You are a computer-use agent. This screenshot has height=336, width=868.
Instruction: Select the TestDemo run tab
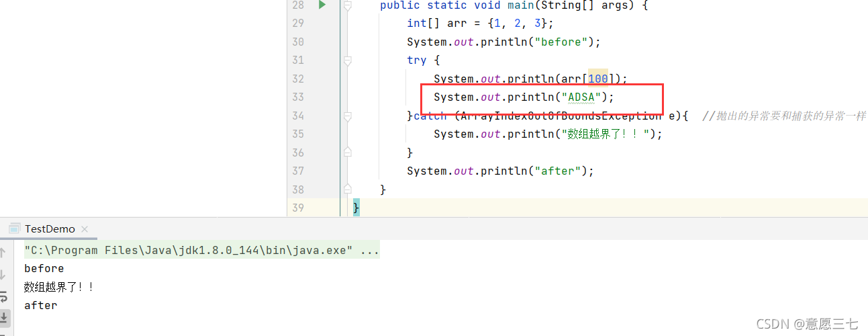[x=50, y=229]
